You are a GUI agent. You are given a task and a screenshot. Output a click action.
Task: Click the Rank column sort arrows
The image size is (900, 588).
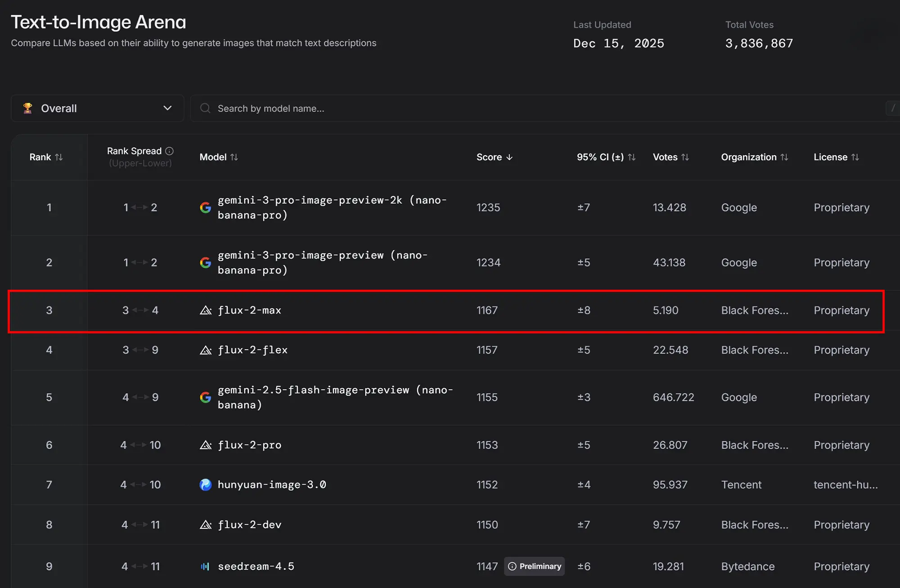[59, 157]
